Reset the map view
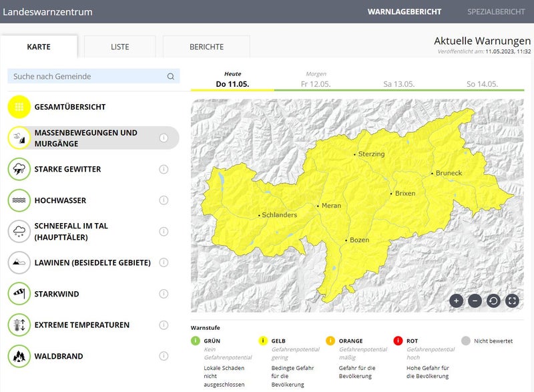534x392 pixels. tap(493, 301)
